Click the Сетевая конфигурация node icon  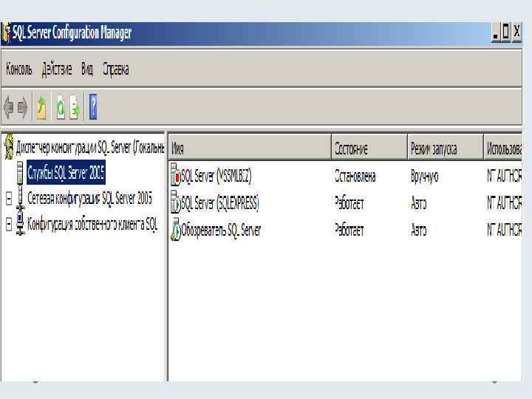tap(20, 198)
